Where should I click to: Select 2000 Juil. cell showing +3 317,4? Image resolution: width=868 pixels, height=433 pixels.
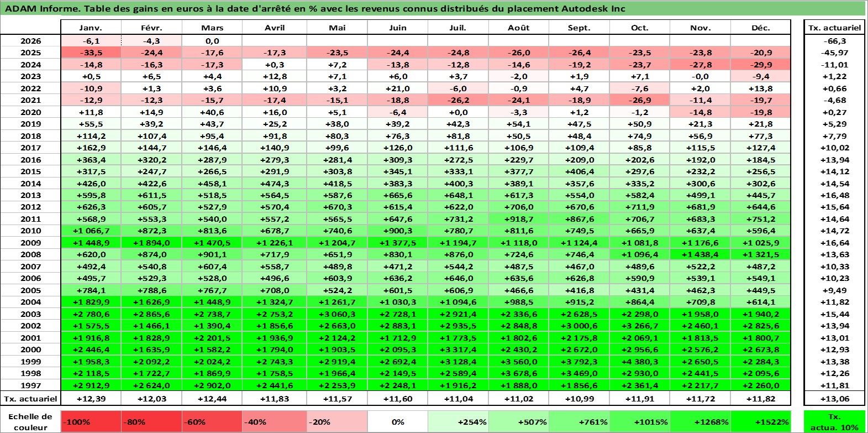coord(458,349)
